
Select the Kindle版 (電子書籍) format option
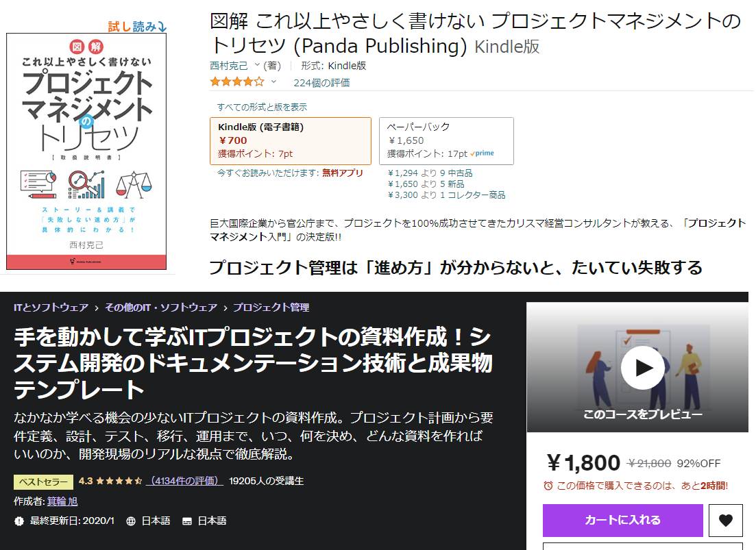[x=291, y=140]
